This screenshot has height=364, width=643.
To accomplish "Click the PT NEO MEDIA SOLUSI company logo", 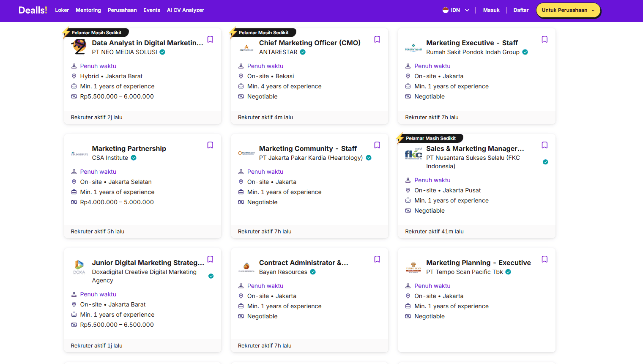I will (79, 47).
